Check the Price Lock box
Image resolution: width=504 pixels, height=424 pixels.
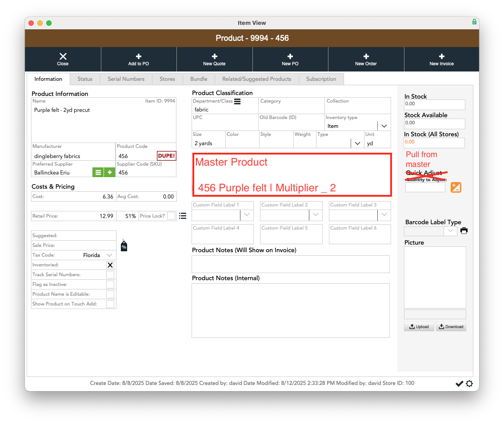[171, 216]
